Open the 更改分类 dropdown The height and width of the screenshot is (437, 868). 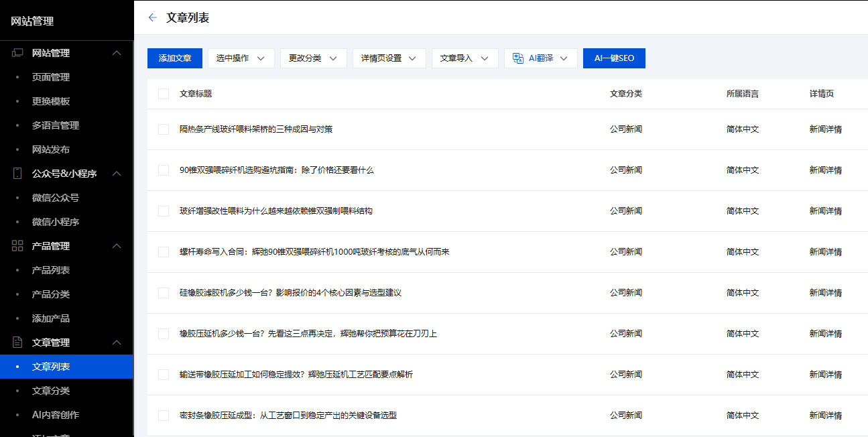click(x=314, y=58)
